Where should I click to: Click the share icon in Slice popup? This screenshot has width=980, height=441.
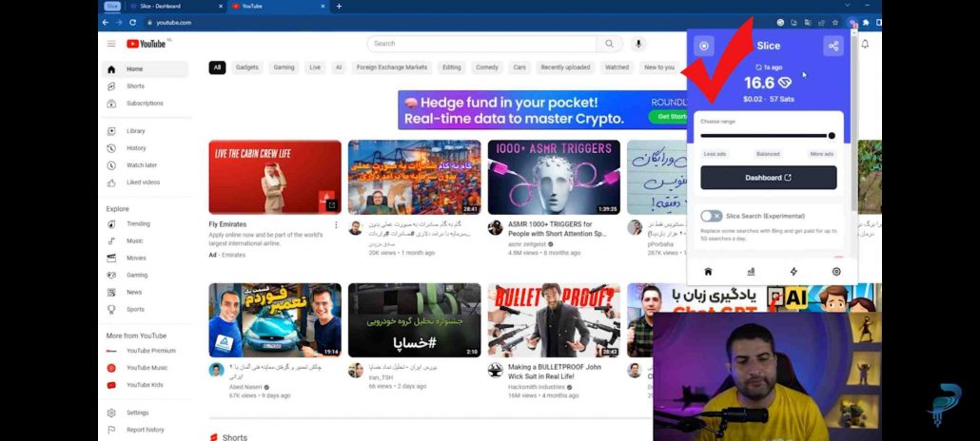click(x=833, y=46)
